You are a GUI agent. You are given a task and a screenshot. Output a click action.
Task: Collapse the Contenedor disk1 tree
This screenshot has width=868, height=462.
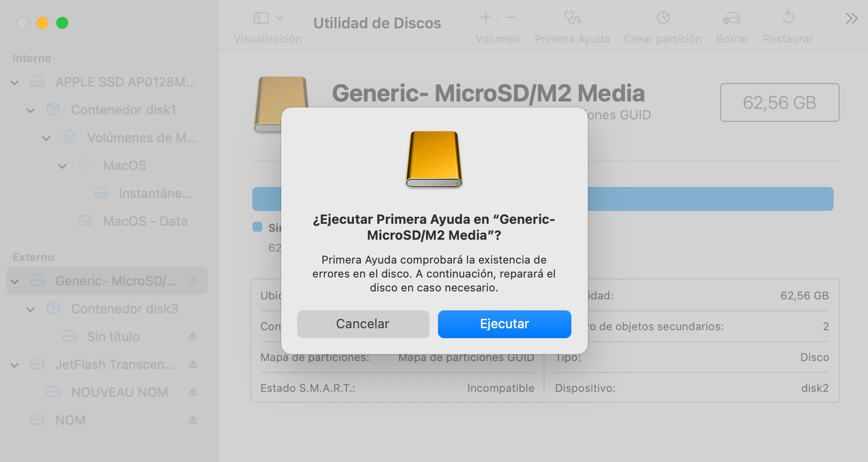(x=31, y=110)
